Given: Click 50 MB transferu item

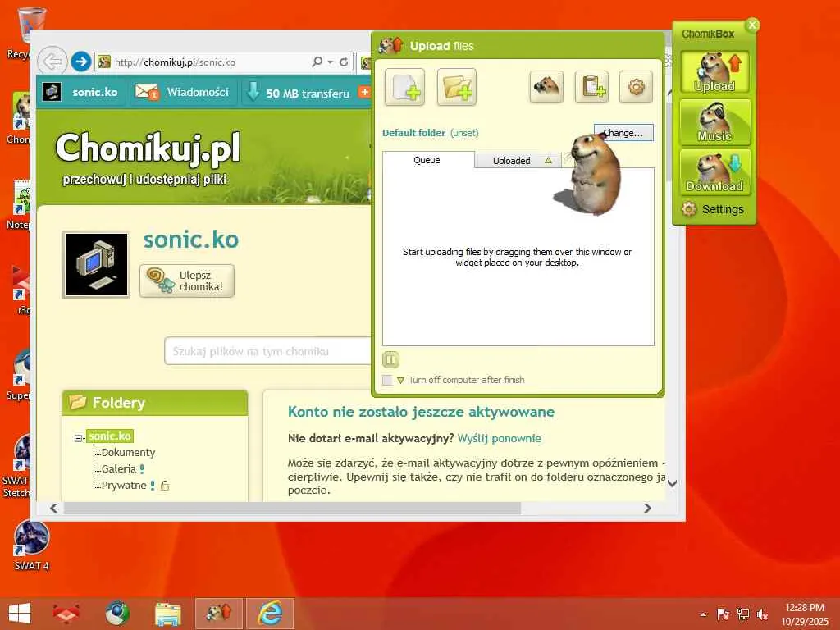Looking at the screenshot, I should click(x=298, y=93).
